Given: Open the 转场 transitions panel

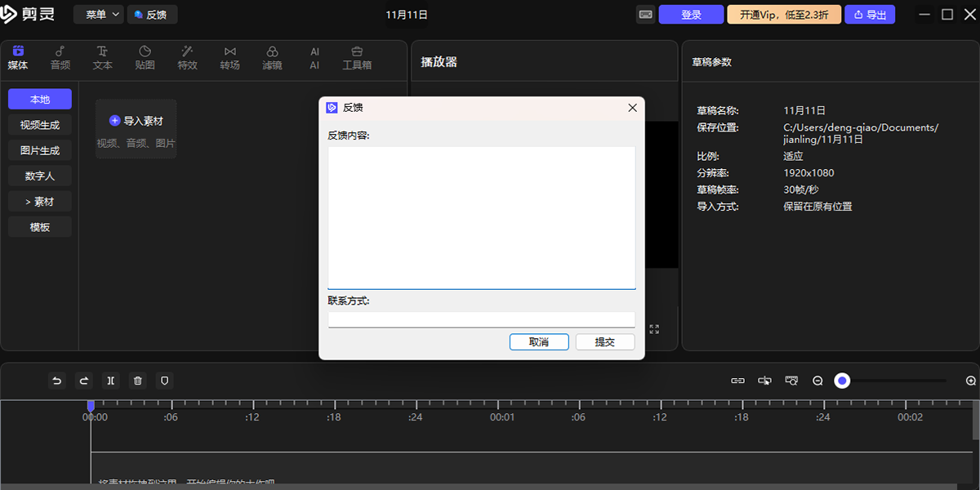Looking at the screenshot, I should pyautogui.click(x=229, y=57).
